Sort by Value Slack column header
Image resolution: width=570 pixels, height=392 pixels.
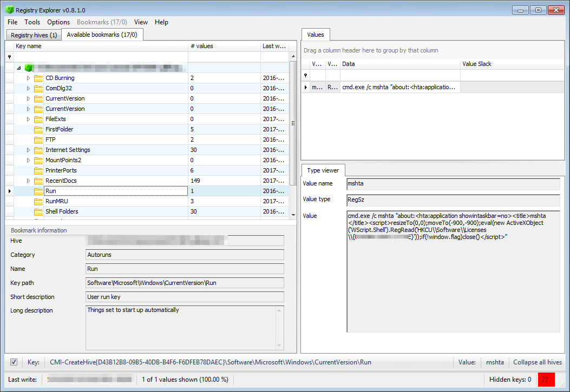[x=512, y=64]
